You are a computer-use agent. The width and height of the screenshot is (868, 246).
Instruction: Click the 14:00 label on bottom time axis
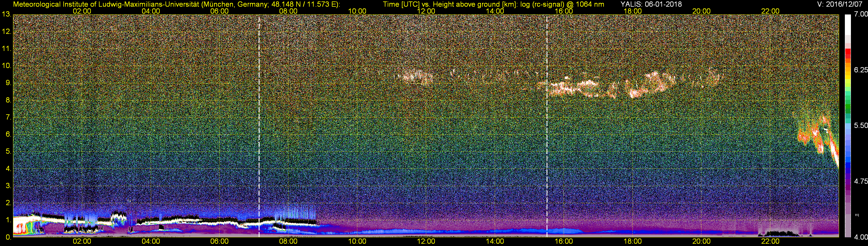495,241
